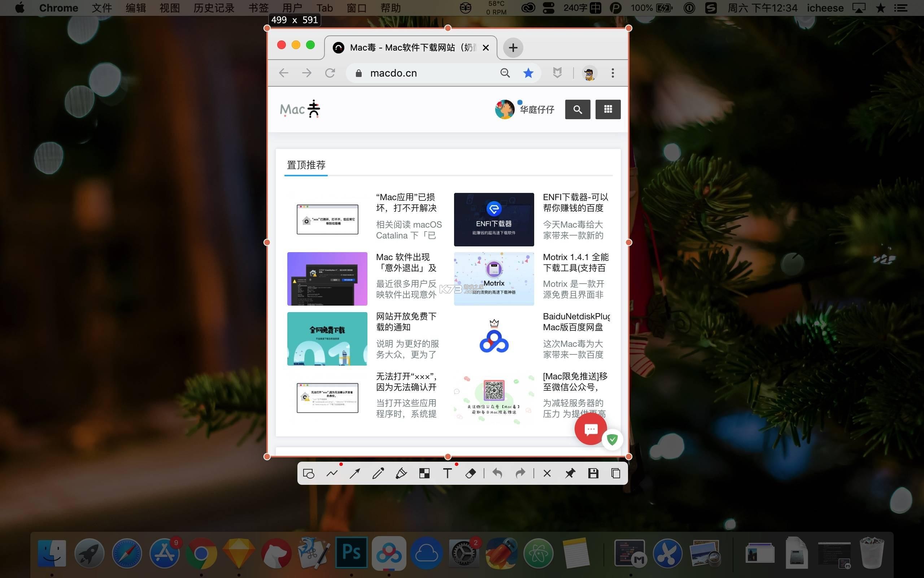
Task: Click the green shield badge
Action: [613, 440]
